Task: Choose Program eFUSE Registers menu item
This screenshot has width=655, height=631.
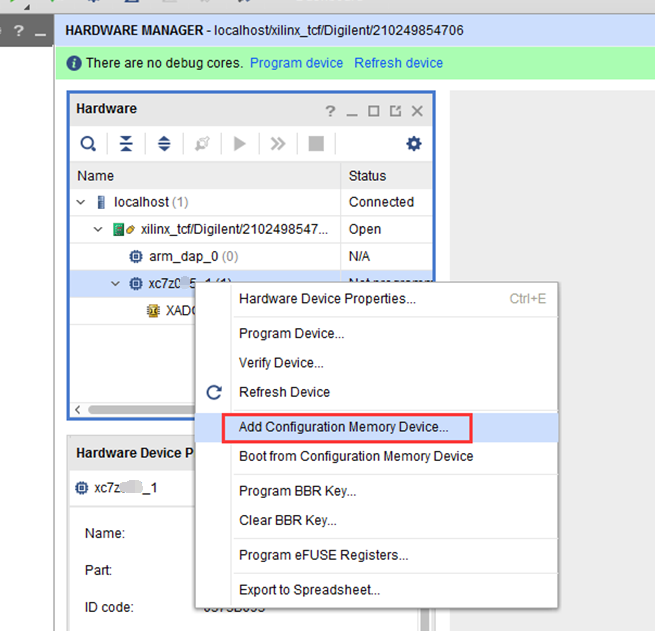Action: tap(377, 555)
